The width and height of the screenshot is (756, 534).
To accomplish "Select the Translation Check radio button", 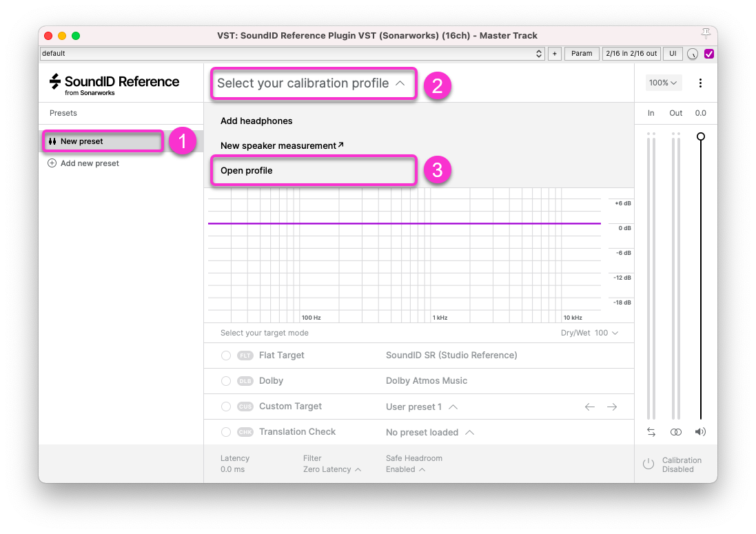I will 225,432.
